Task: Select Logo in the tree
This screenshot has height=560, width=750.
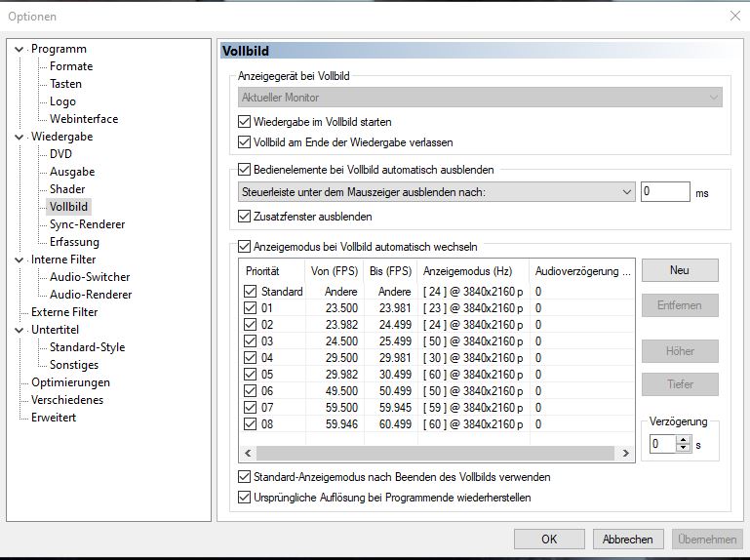Action: coord(62,101)
